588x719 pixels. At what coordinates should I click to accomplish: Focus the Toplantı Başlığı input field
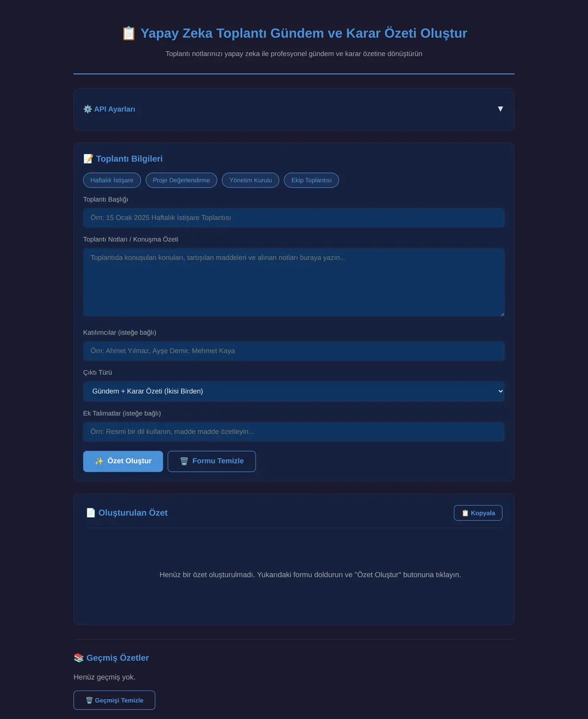[294, 218]
